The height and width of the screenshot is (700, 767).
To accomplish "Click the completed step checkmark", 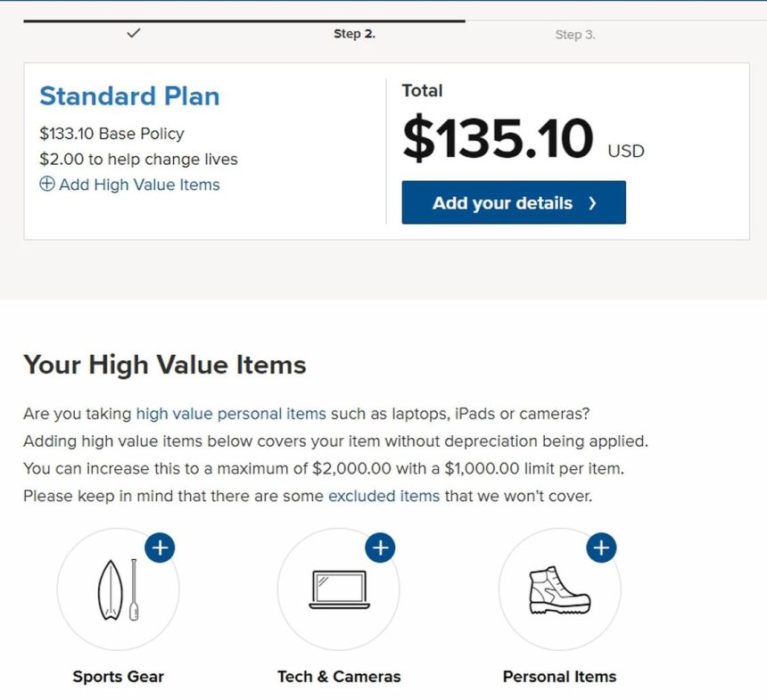I will [x=134, y=33].
